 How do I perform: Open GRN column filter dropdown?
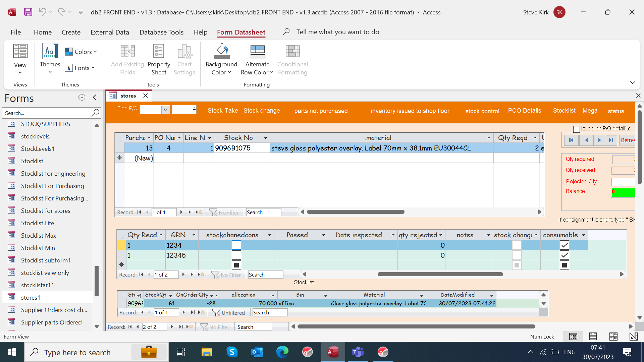coord(194,235)
